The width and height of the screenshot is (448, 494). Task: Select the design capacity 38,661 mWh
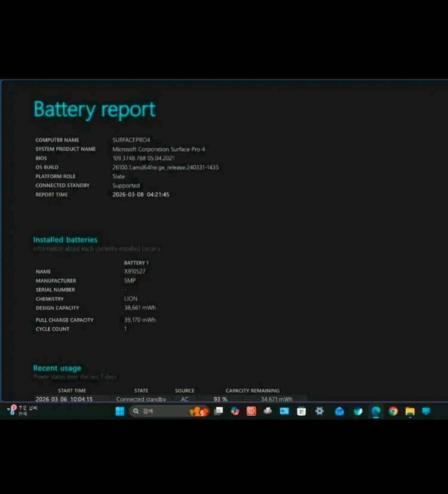140,308
